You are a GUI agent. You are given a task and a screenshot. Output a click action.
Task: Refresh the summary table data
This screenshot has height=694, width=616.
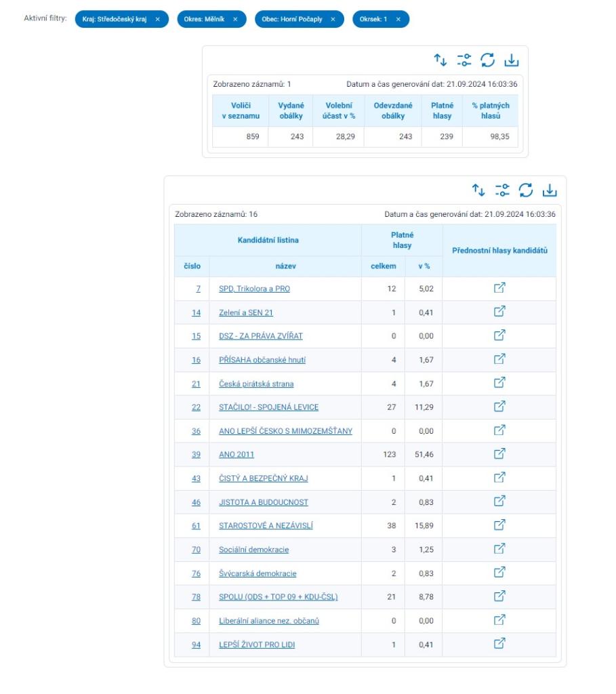point(488,60)
